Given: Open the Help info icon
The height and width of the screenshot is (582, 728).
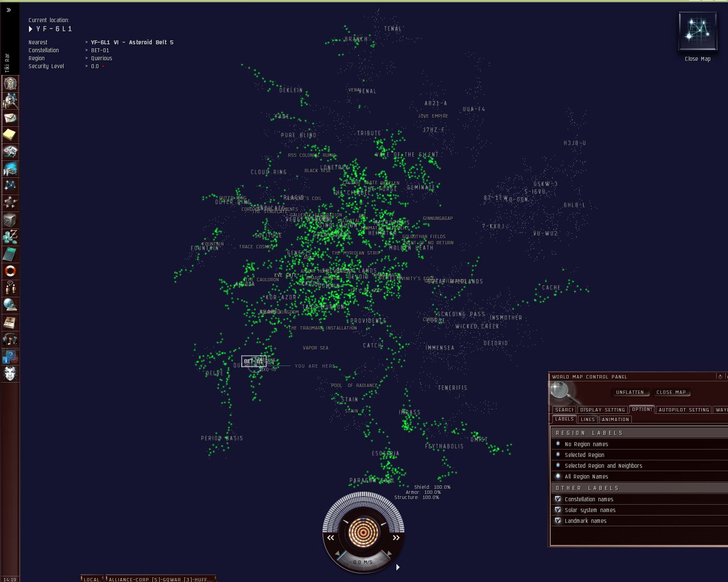Looking at the screenshot, I should (x=10, y=356).
